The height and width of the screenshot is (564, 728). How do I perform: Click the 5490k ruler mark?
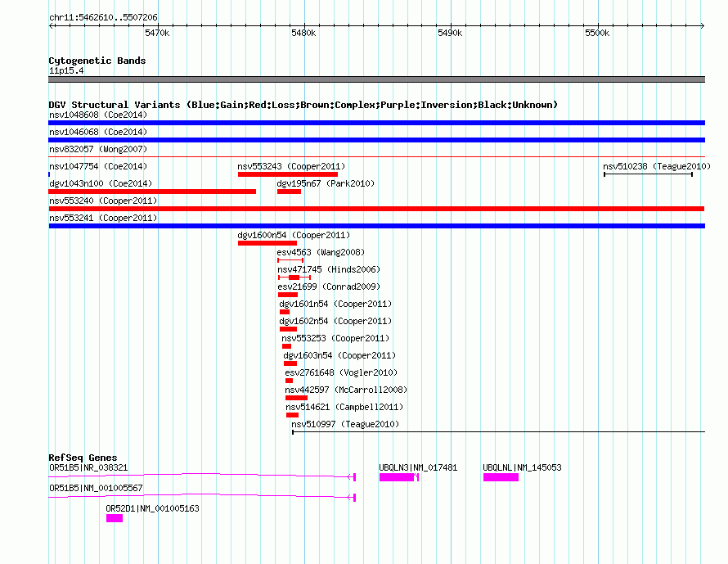(450, 33)
